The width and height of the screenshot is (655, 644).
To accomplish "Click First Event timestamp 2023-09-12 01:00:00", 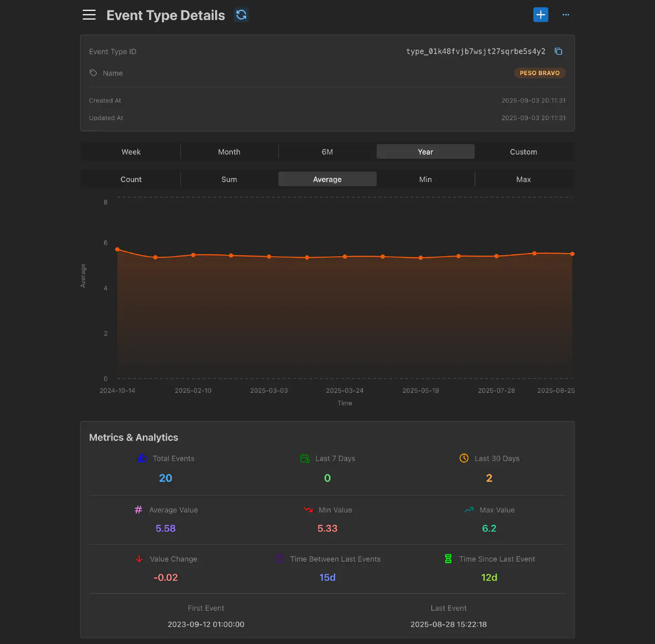I will tap(206, 624).
